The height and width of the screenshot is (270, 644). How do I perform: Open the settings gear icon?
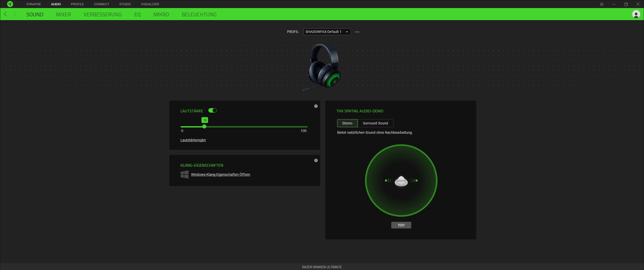click(x=601, y=4)
